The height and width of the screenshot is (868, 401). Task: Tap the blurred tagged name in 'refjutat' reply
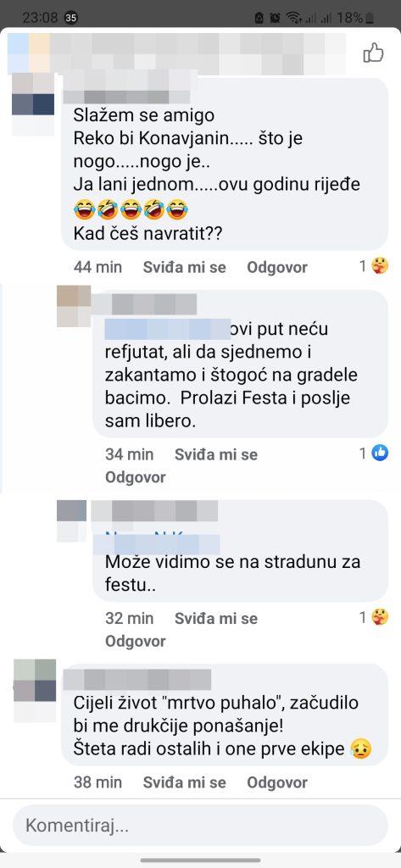pyautogui.click(x=167, y=329)
